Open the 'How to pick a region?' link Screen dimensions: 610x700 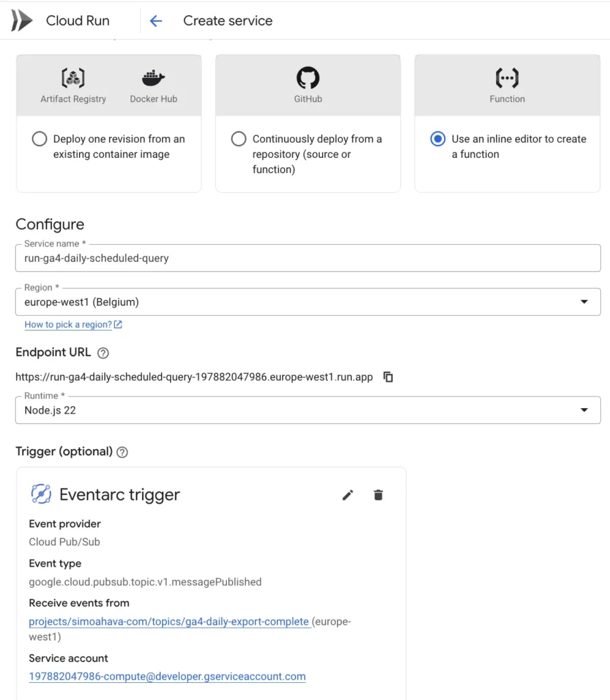coord(68,325)
